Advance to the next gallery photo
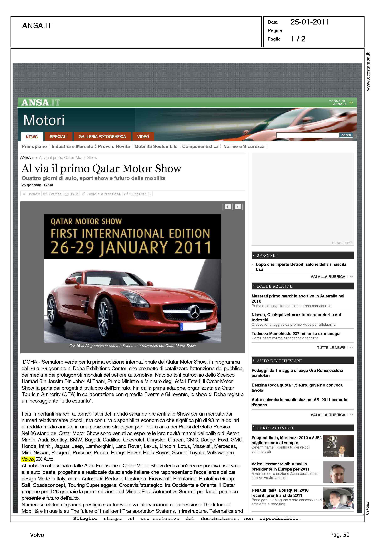 coord(237,207)
